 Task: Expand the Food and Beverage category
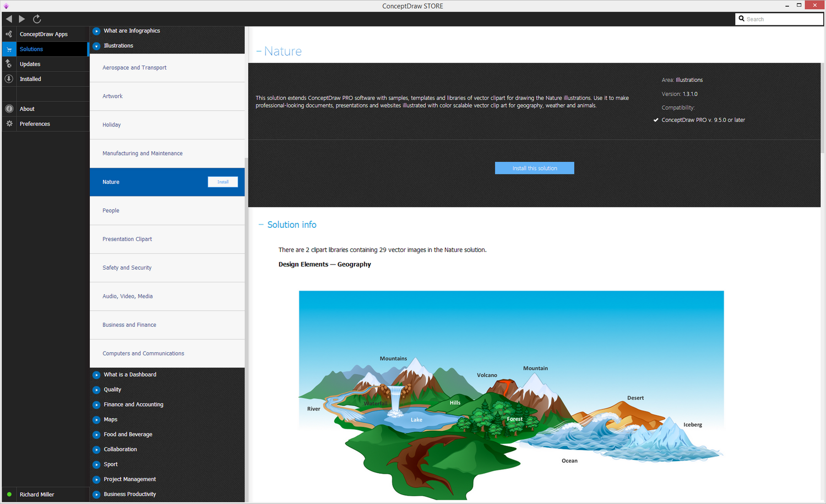click(x=96, y=434)
